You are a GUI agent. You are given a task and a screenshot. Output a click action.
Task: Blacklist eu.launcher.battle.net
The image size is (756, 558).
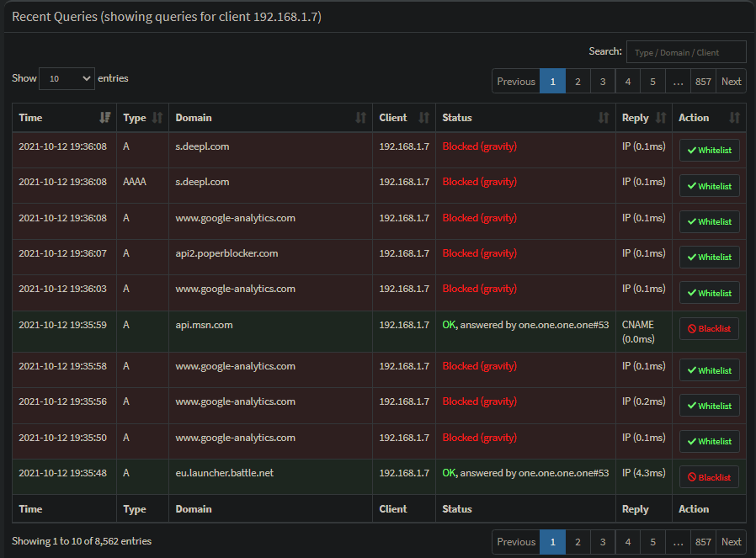click(709, 477)
